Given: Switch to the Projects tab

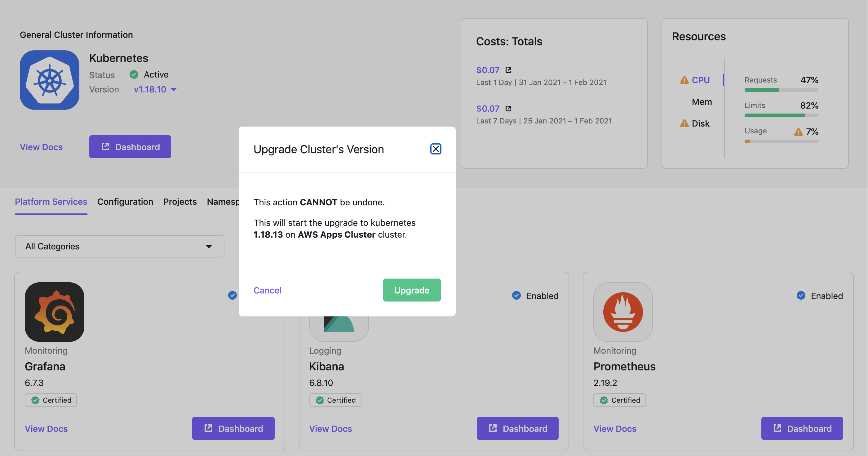Looking at the screenshot, I should [x=180, y=202].
